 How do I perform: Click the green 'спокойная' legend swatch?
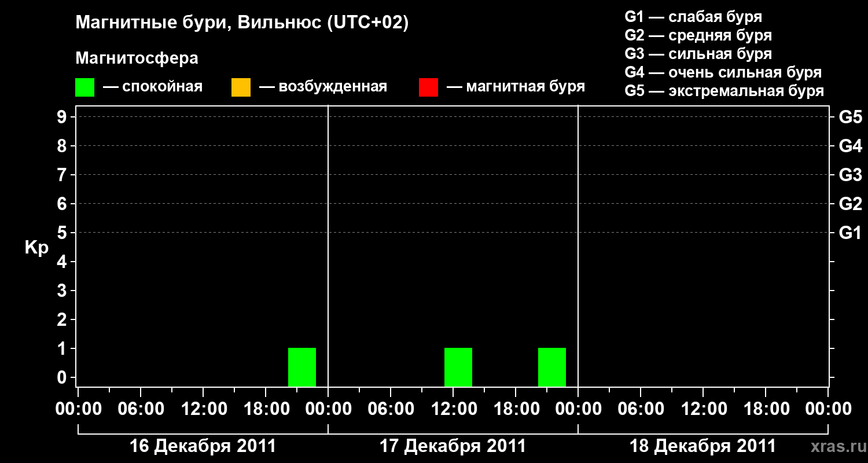(x=84, y=87)
